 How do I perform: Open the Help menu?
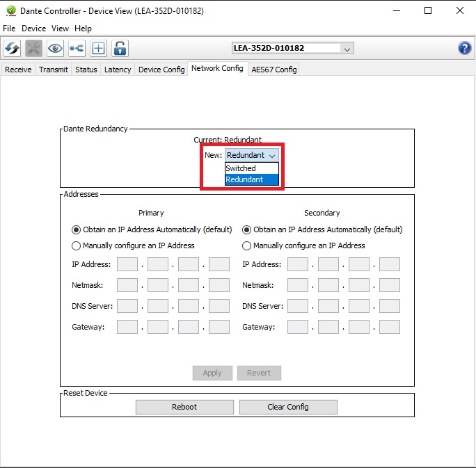[x=83, y=29]
